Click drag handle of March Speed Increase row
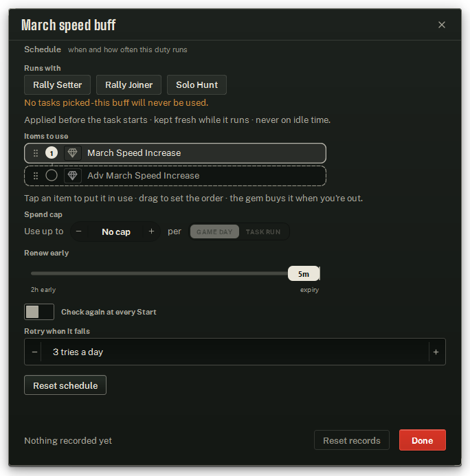Viewport: 470px width, 476px height. click(x=36, y=153)
